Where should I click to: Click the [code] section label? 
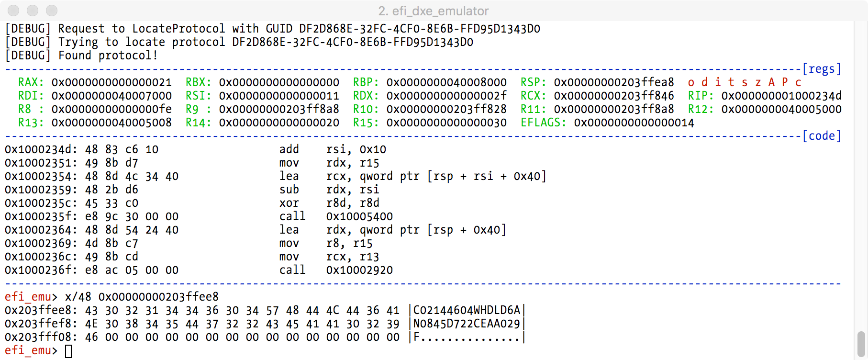point(821,136)
